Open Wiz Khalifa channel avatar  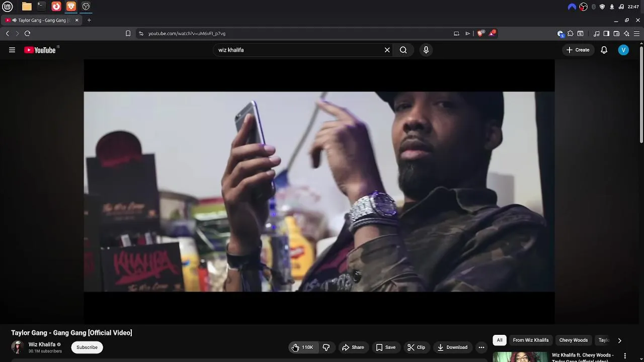click(x=18, y=347)
